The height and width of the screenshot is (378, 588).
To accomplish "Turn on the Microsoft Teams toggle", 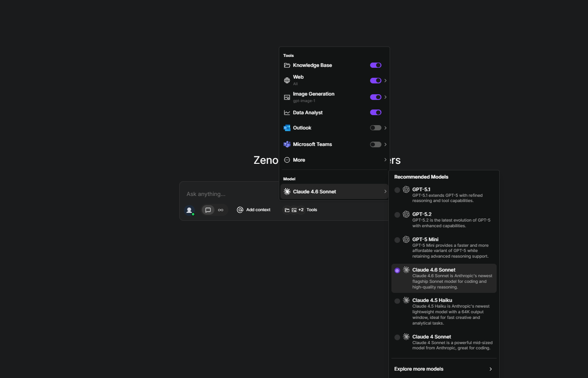I will pyautogui.click(x=376, y=144).
